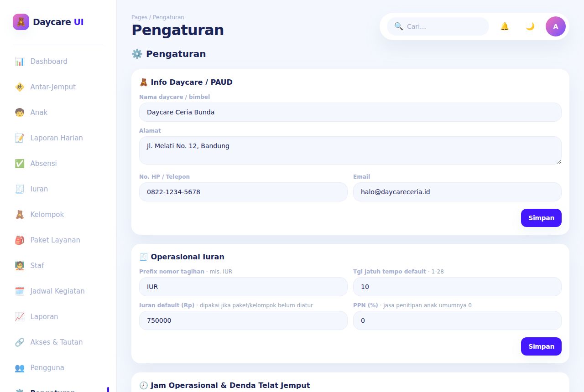
Task: Click the Anak child face icon
Action: 20,113
